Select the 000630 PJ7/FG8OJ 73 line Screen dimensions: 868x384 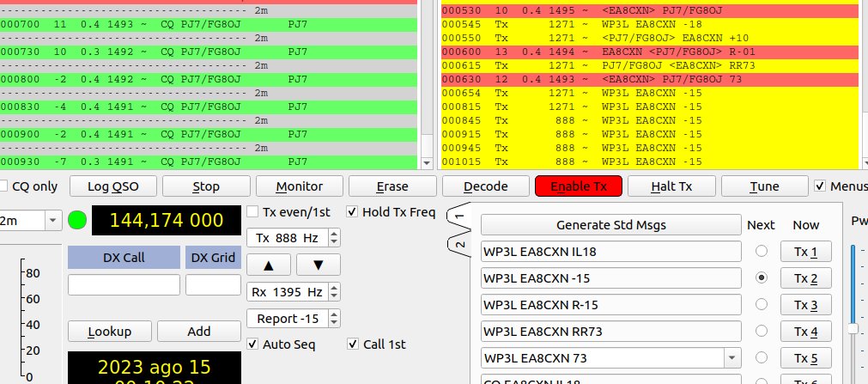tap(650, 79)
